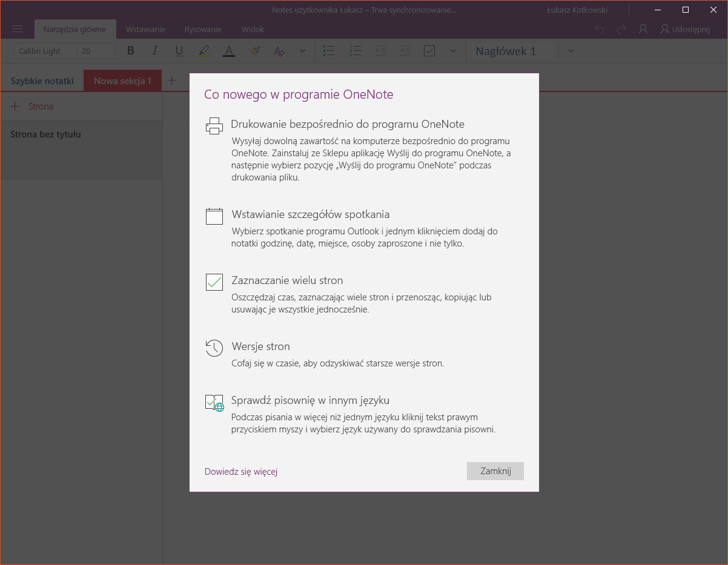Viewport: 728px width, 565px height.
Task: Open the Nowa sekcja 1 tab
Action: point(122,81)
